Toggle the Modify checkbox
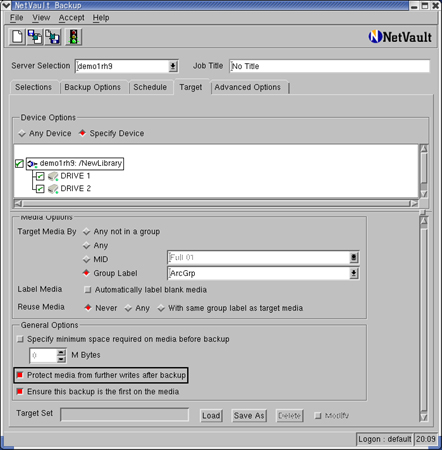Screen dimensions: 442x450 click(318, 416)
